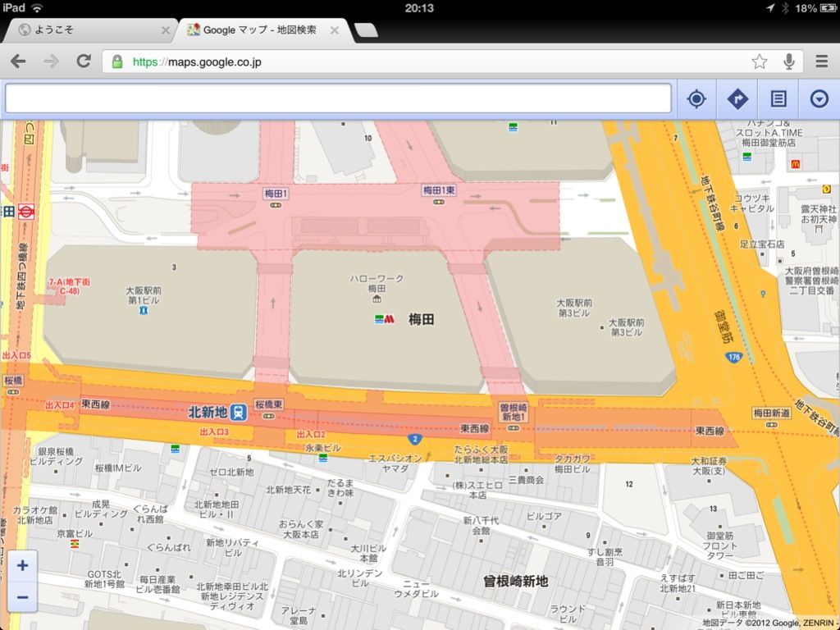Open a new tab

coord(366,30)
